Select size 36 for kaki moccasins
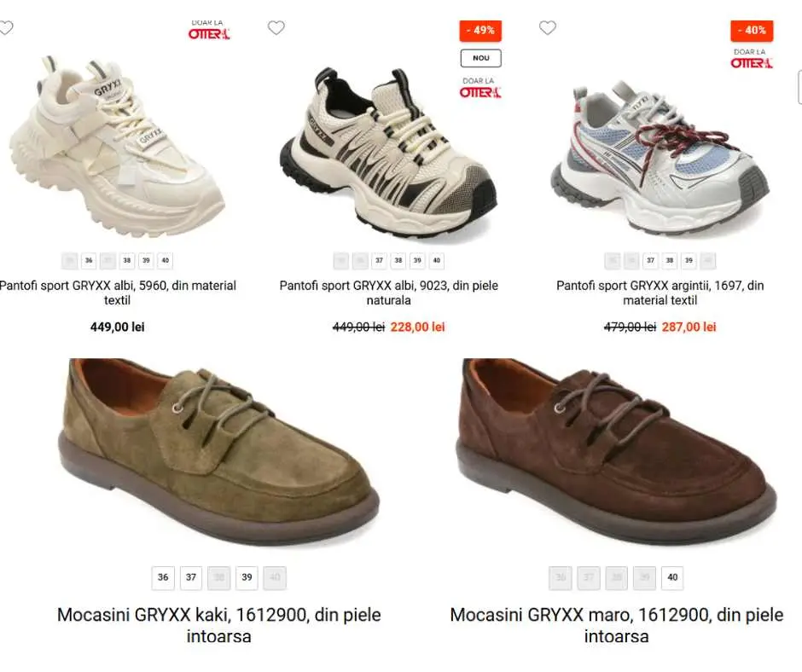802x672 pixels. tap(163, 578)
